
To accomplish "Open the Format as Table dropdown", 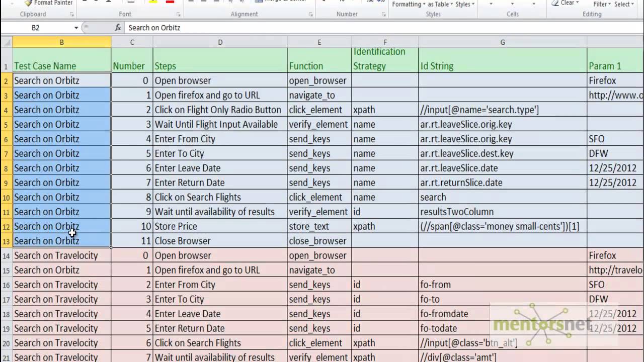I will point(440,4).
